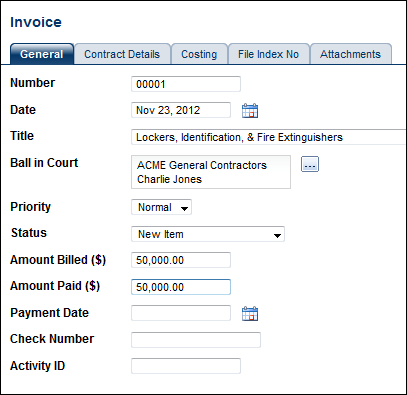Click the Activity ID input field
407x395 pixels.
186,366
